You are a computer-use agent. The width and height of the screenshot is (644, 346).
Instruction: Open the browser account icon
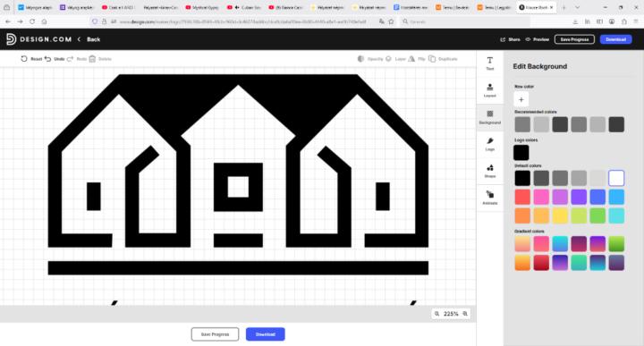[612, 21]
